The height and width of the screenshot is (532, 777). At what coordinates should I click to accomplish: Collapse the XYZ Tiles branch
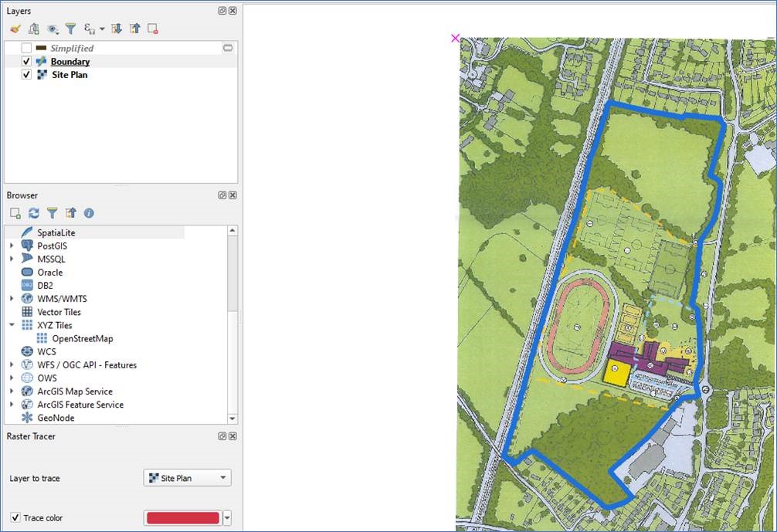click(x=10, y=325)
